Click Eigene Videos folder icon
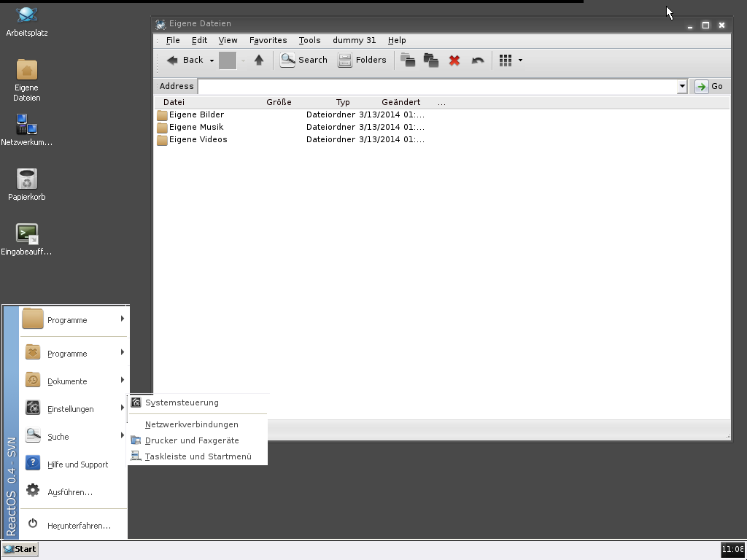The image size is (747, 560). click(x=162, y=139)
